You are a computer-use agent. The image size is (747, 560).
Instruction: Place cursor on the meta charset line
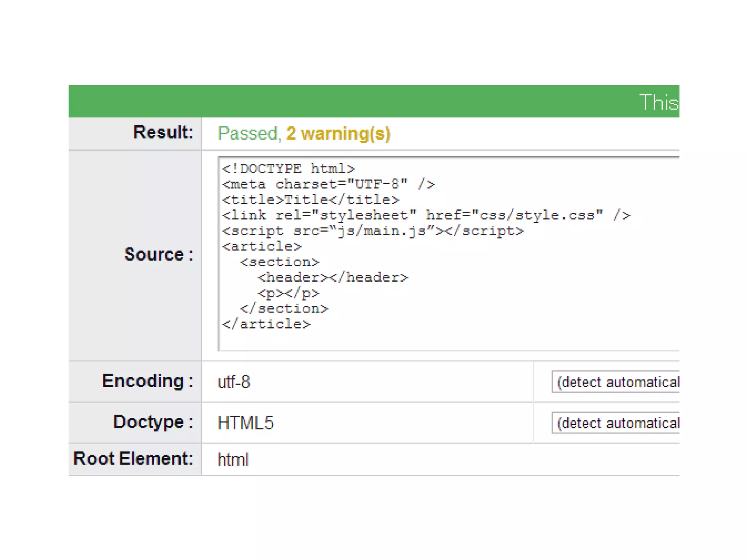pyautogui.click(x=328, y=184)
